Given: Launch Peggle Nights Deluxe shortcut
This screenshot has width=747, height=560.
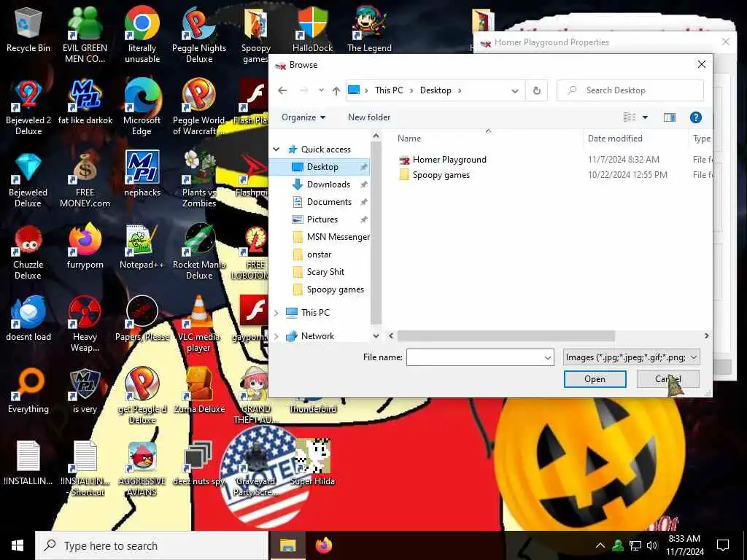Looking at the screenshot, I should [x=199, y=35].
